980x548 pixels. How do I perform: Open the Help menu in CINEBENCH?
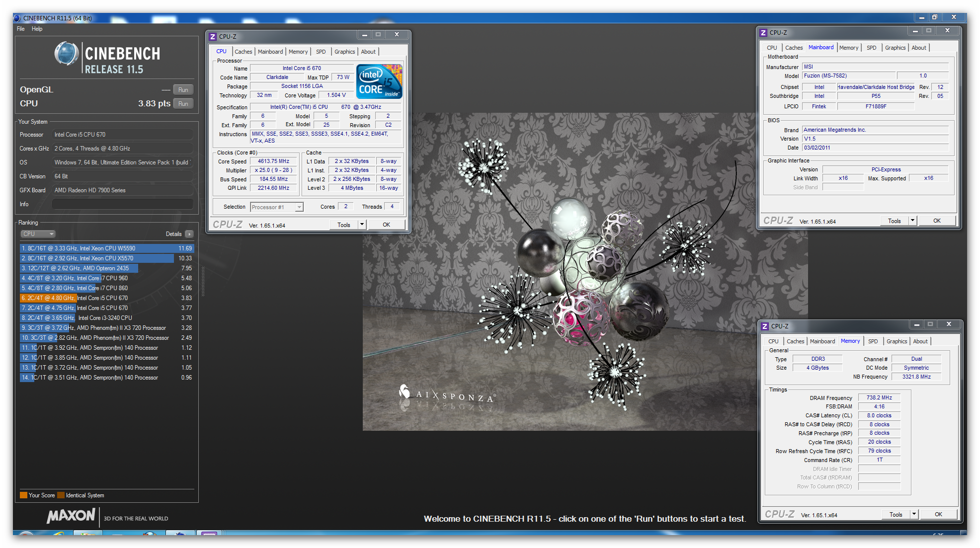(37, 29)
